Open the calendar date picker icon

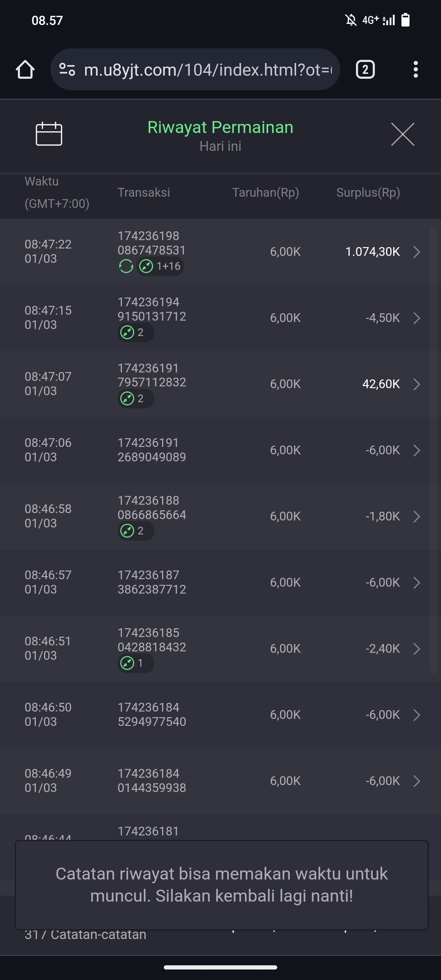49,134
